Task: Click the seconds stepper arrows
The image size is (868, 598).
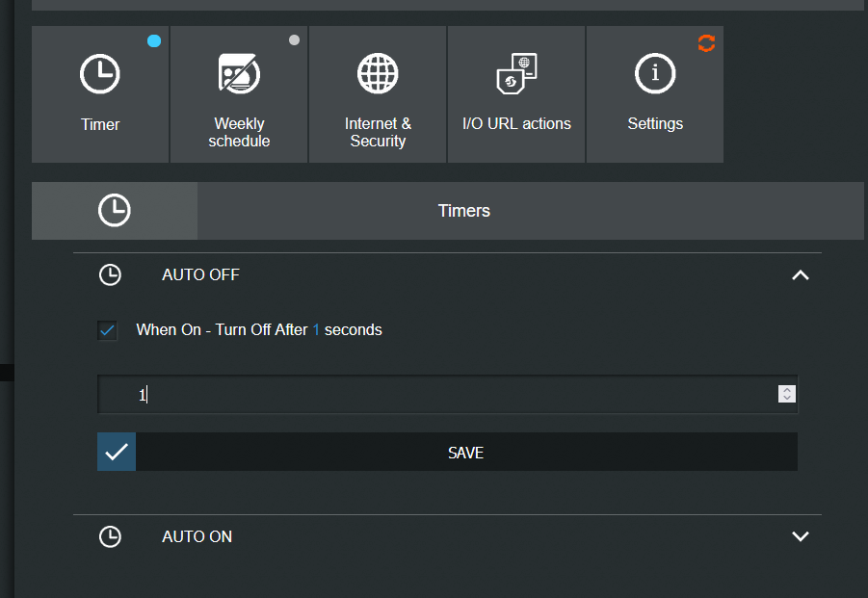Action: [787, 394]
